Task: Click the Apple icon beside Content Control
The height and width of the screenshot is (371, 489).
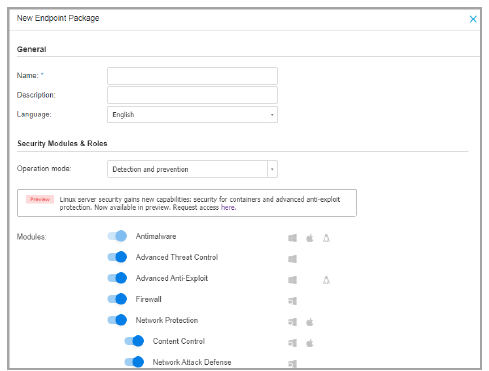Action: pyautogui.click(x=310, y=343)
